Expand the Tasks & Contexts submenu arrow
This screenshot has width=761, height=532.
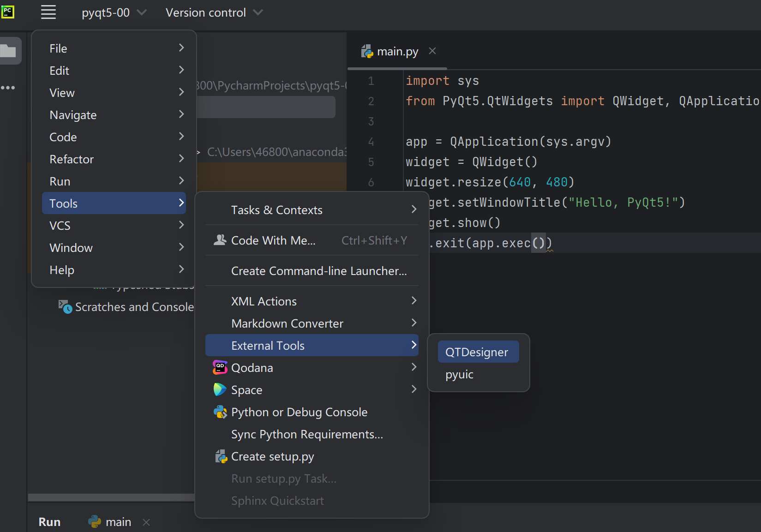tap(414, 209)
